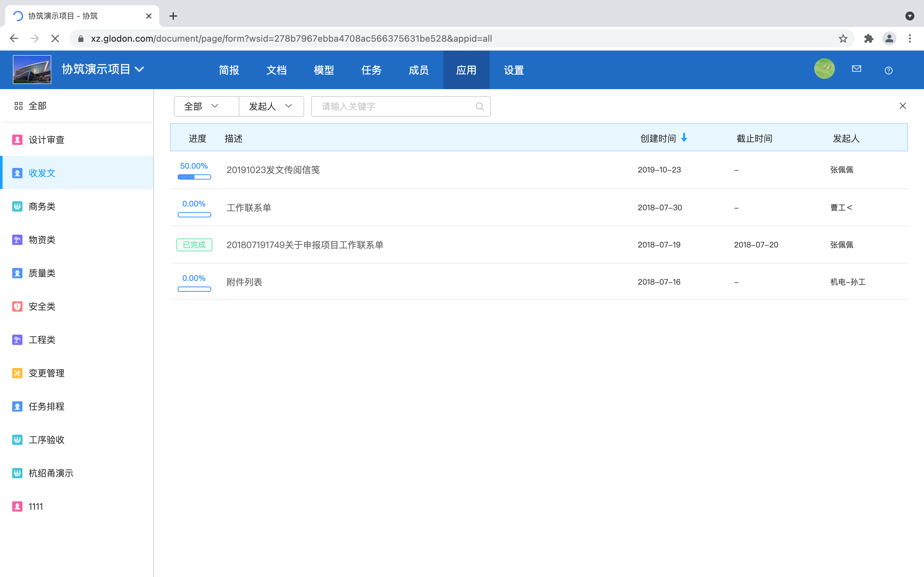Select the 商务类 category icon
This screenshot has height=577, width=924.
click(17, 206)
